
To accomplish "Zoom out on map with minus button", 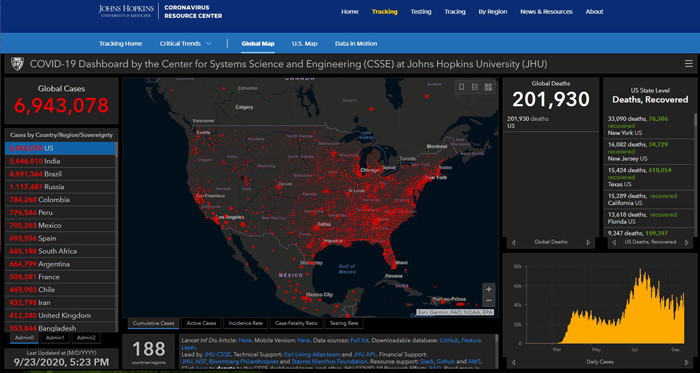I will click(x=489, y=300).
